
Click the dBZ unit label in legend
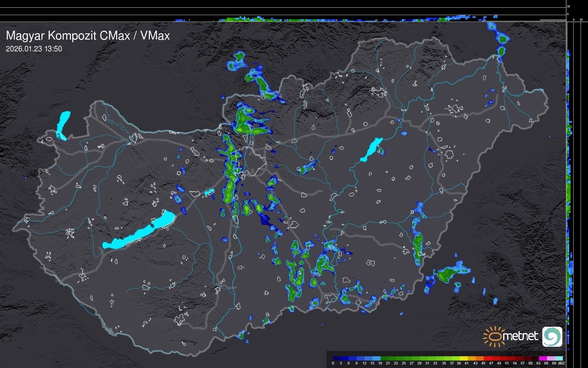pos(561,363)
